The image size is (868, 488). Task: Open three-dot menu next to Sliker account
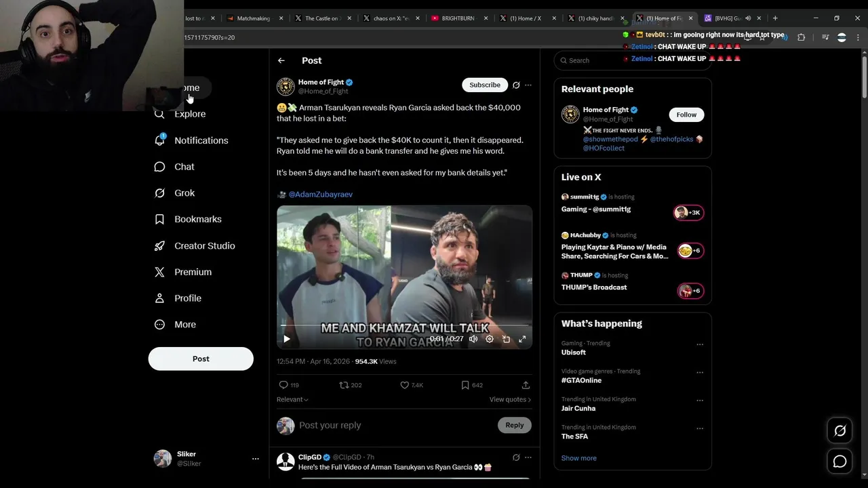pos(256,459)
